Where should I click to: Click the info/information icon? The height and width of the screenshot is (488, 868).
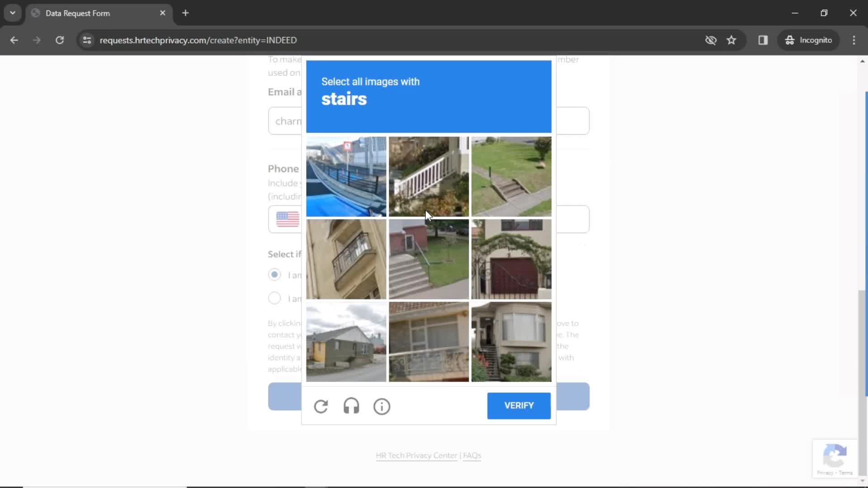tap(382, 406)
